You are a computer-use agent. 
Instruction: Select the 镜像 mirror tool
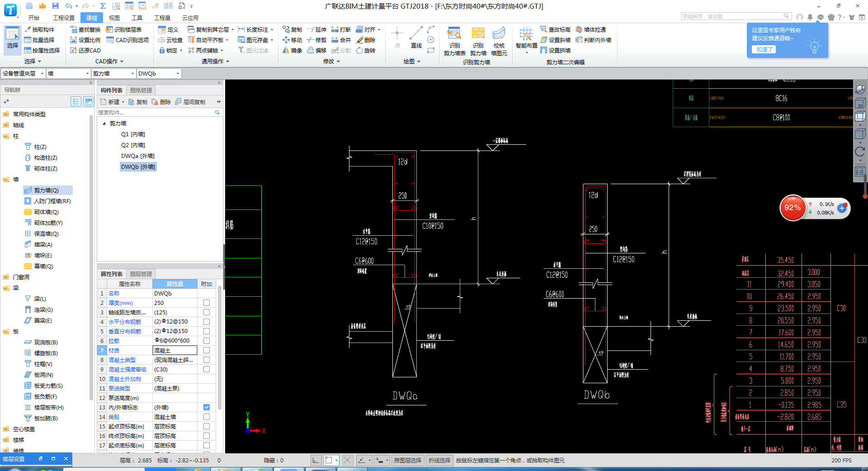(x=292, y=50)
